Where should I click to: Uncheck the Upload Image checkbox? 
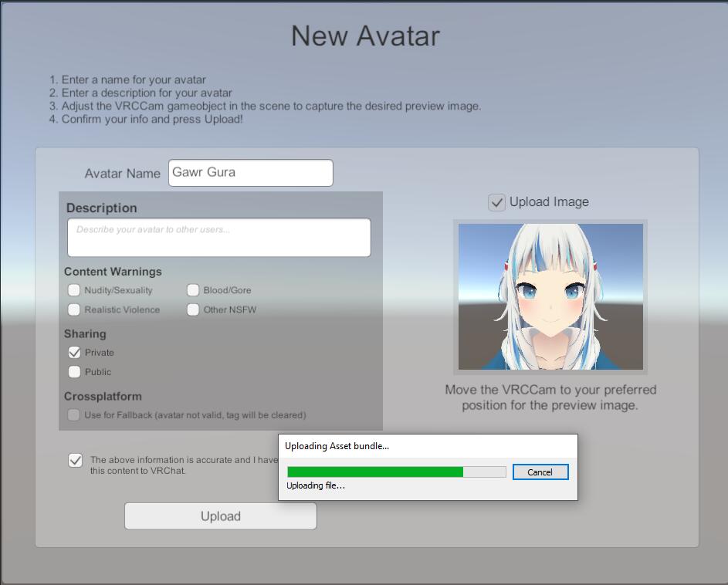497,203
